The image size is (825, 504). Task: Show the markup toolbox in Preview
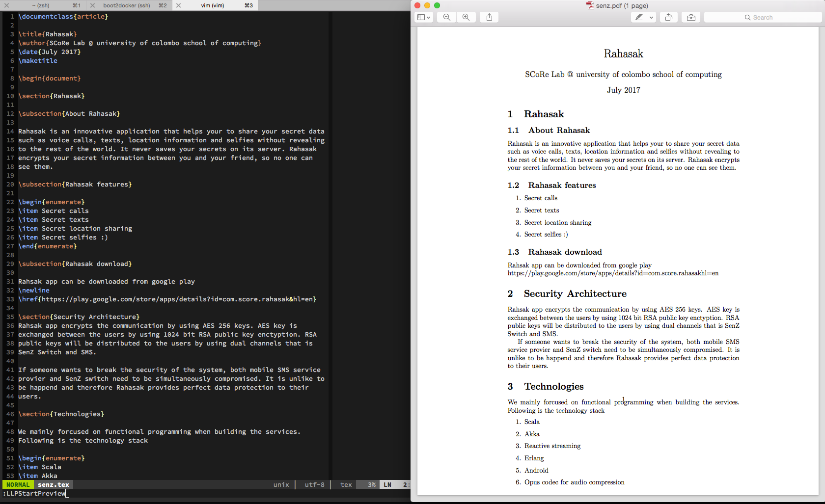pos(691,17)
